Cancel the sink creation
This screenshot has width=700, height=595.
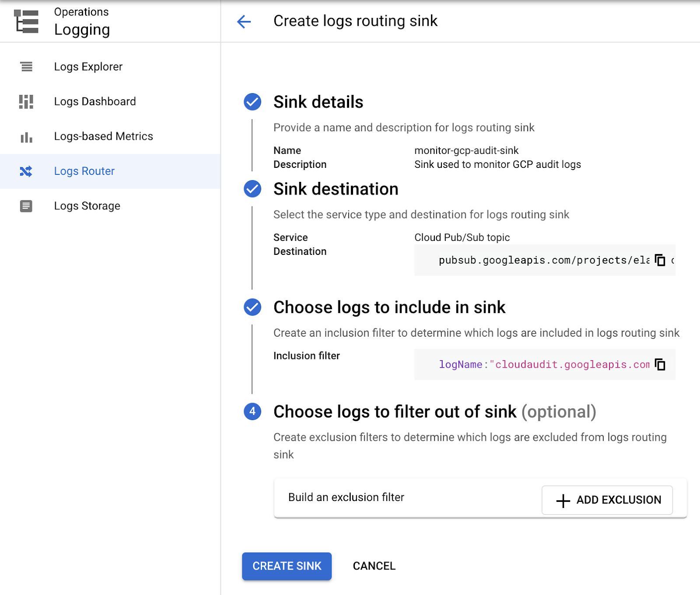(373, 566)
